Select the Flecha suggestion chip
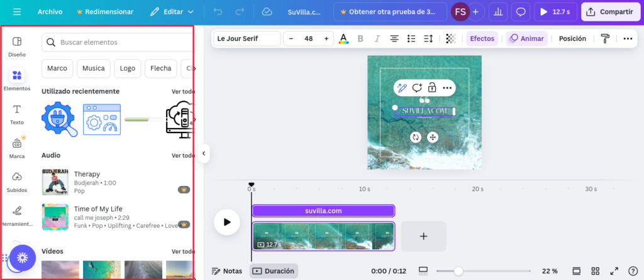 160,68
